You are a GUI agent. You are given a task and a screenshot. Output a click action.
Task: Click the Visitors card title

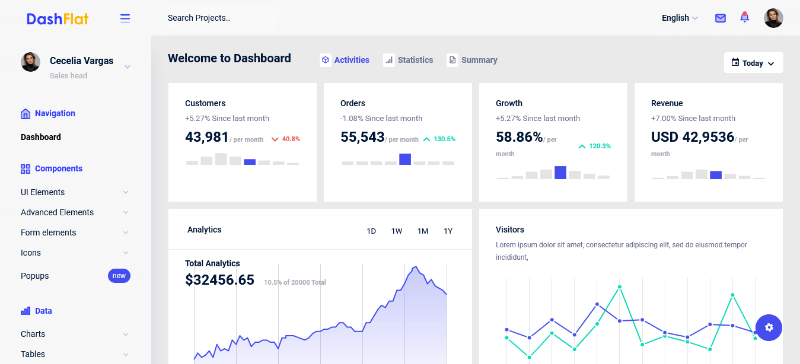(510, 230)
